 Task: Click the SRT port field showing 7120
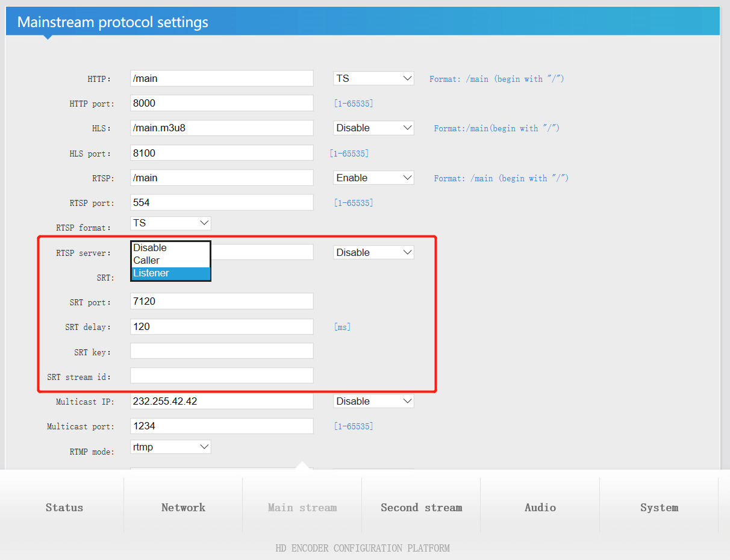click(221, 300)
